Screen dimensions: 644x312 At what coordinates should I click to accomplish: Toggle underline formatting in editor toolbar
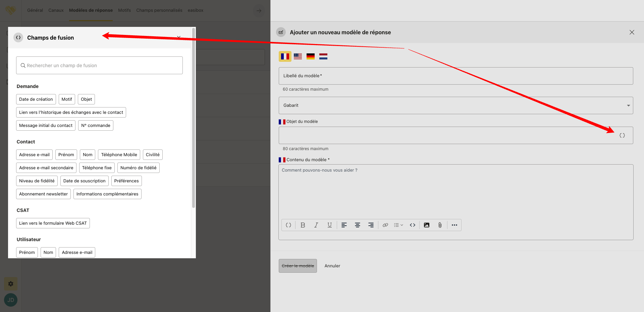329,225
